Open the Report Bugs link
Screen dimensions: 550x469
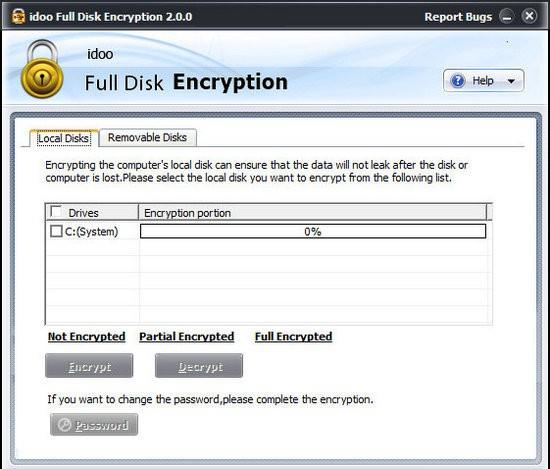click(458, 17)
